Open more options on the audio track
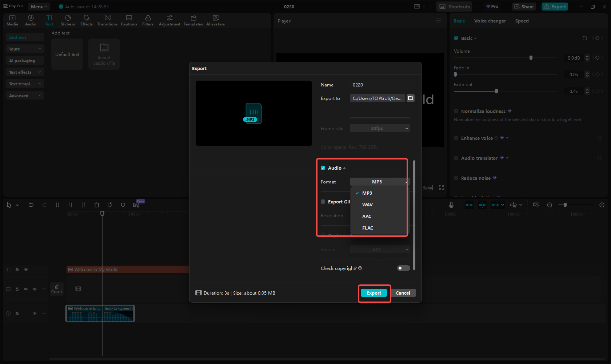This screenshot has height=364, width=611. tap(43, 313)
